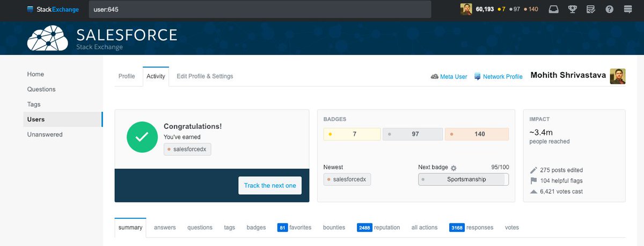Click the SALESFORCE site title
644x246 pixels.
click(127, 35)
